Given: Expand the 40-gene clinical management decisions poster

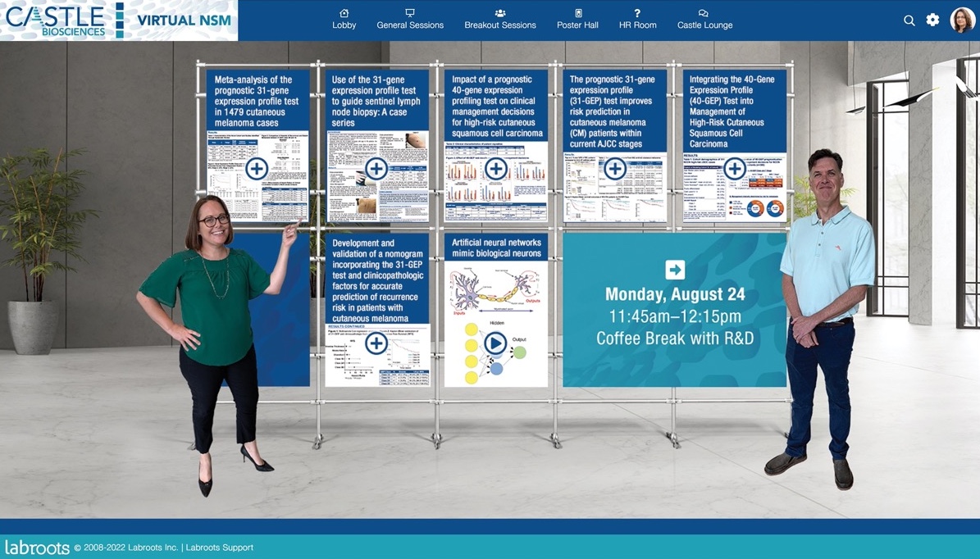Looking at the screenshot, I should [495, 169].
